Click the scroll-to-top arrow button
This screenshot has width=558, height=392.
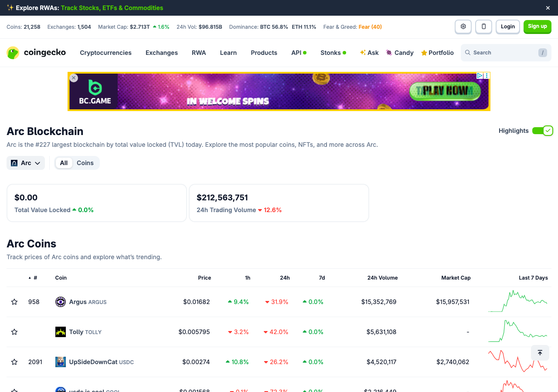(x=540, y=353)
